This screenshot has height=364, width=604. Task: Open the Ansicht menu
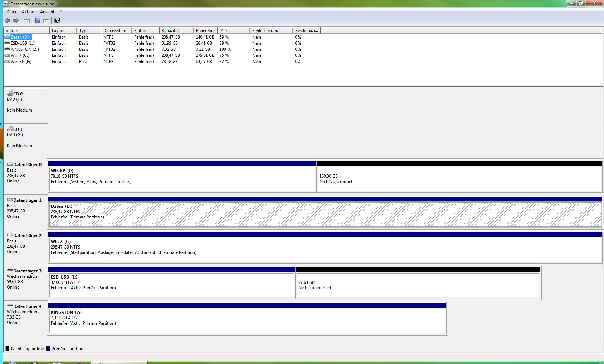click(x=47, y=12)
